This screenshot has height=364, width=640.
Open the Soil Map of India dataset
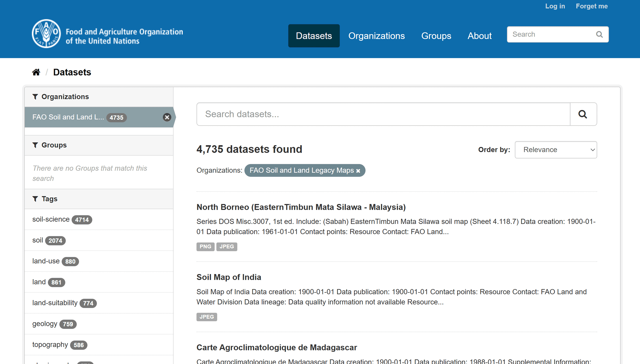coord(229,277)
